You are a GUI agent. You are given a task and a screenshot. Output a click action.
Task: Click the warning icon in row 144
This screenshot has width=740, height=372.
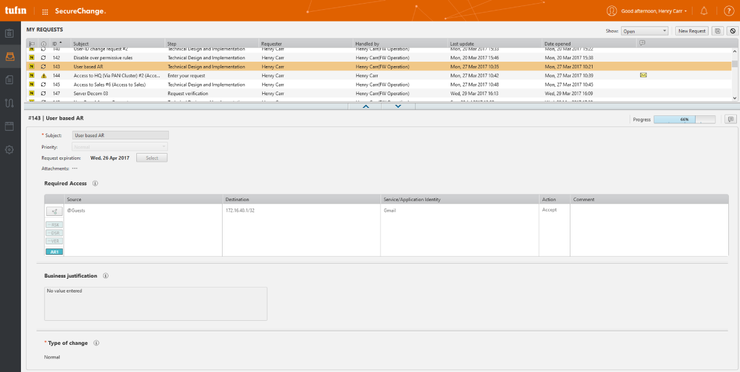[x=43, y=76]
